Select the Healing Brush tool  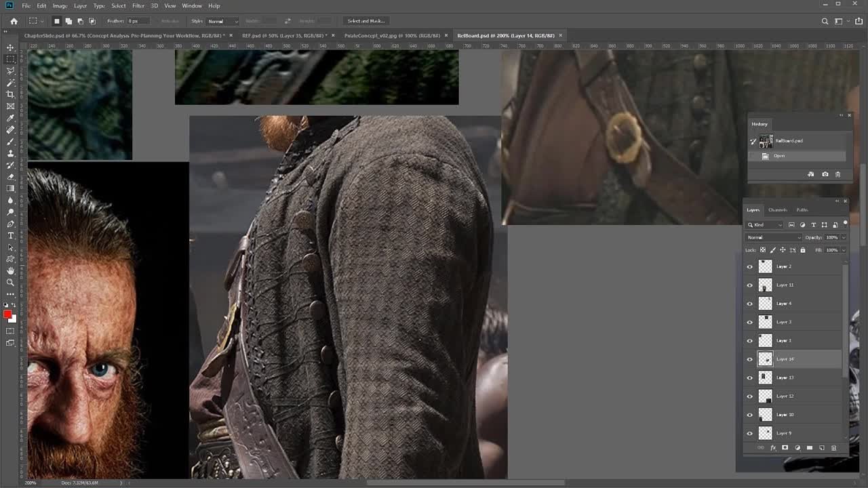pyautogui.click(x=10, y=129)
